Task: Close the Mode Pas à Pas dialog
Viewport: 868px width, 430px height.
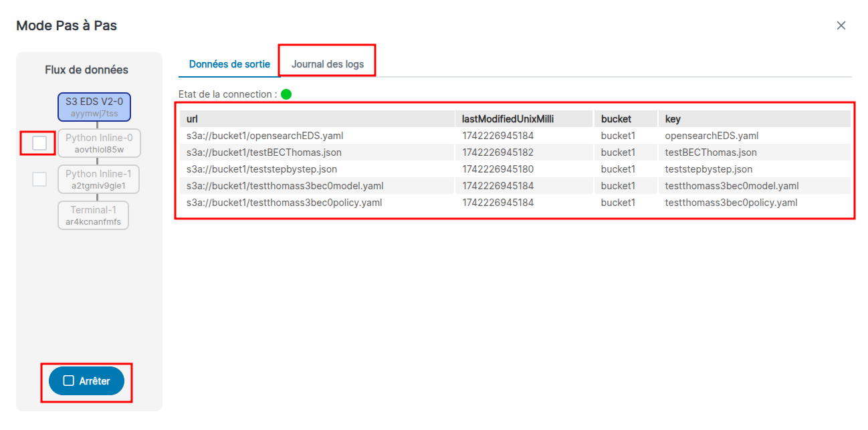Action: point(841,25)
